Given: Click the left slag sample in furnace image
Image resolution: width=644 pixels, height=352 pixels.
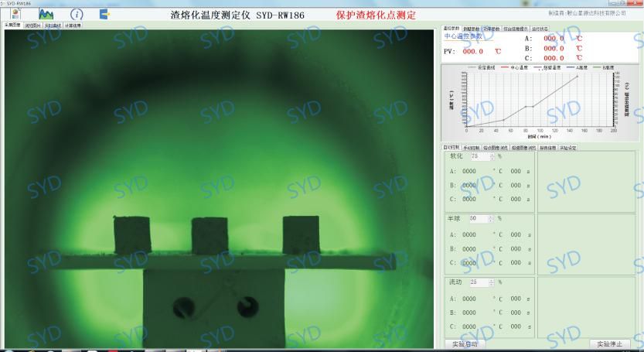Looking at the screenshot, I should pyautogui.click(x=132, y=235).
